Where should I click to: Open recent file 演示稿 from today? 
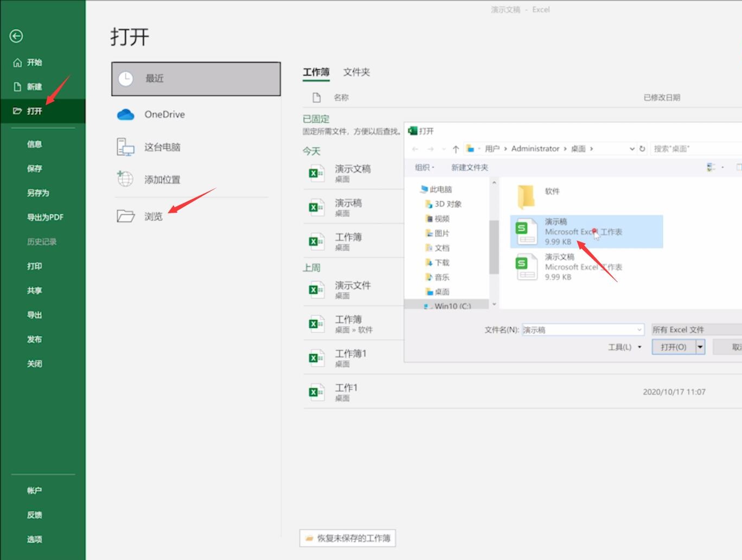(353, 207)
